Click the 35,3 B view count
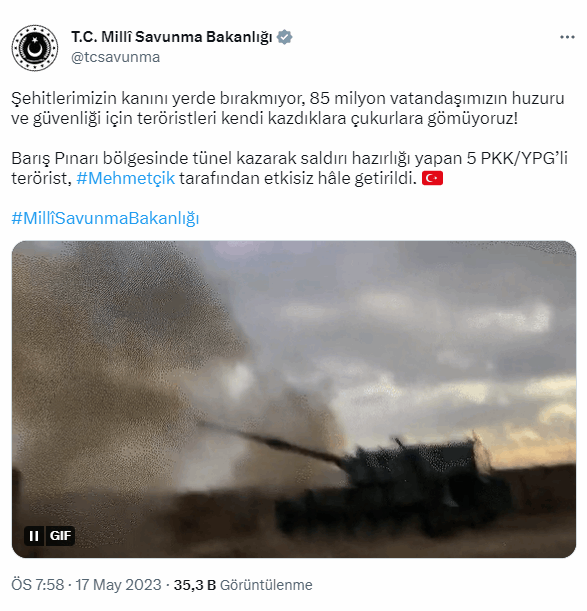This screenshot has height=611, width=587. click(x=194, y=585)
